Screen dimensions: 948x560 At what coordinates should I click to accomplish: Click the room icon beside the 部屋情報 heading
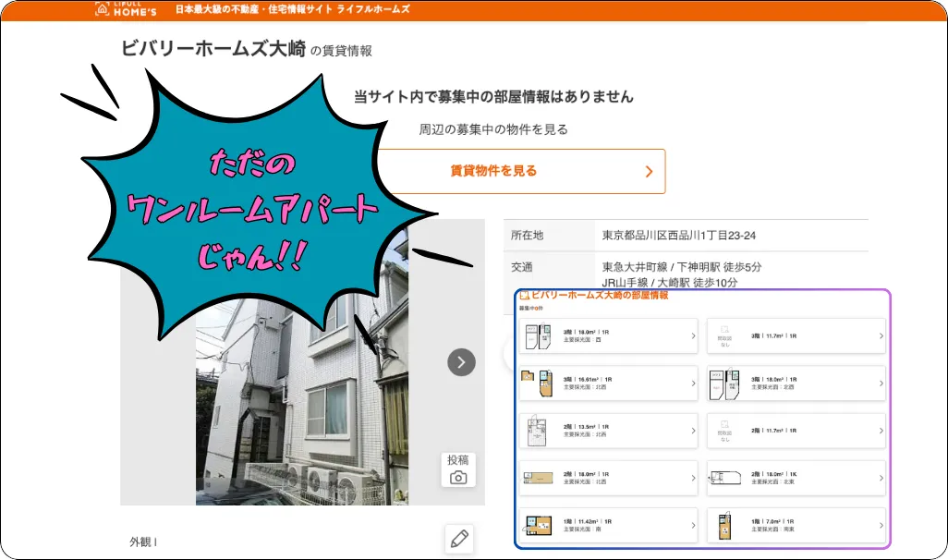point(525,296)
